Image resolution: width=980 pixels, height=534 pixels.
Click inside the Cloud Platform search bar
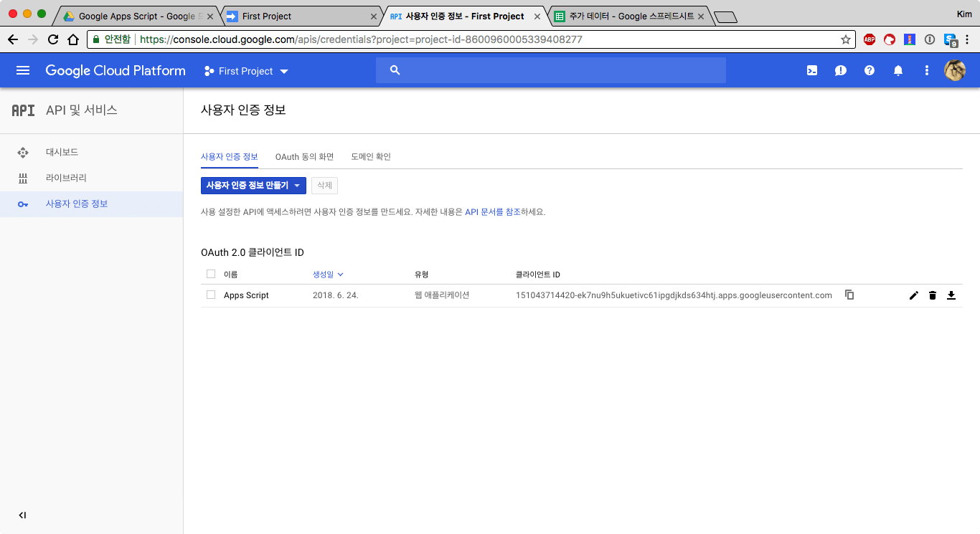point(551,70)
